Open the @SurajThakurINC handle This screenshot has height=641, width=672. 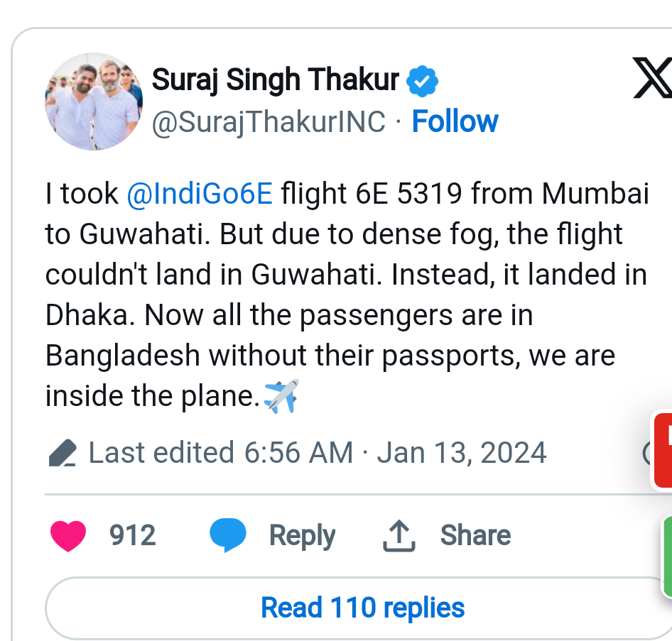pyautogui.click(x=269, y=122)
